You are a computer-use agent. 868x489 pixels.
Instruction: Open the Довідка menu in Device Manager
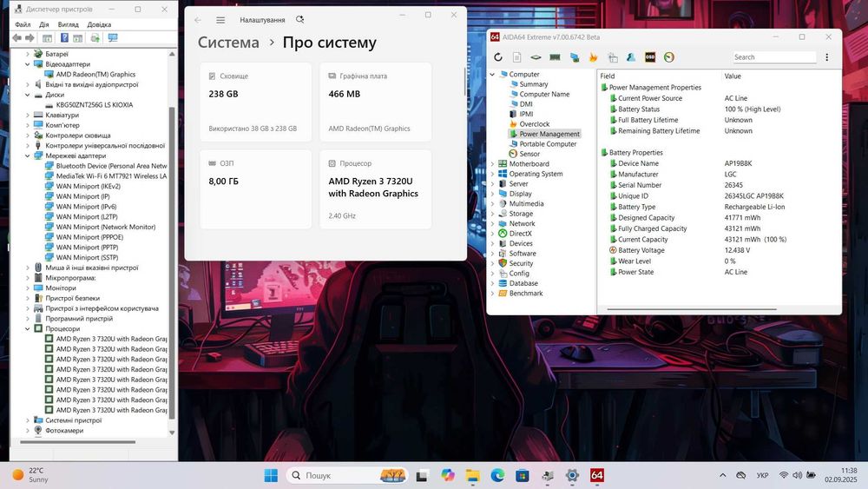(99, 24)
